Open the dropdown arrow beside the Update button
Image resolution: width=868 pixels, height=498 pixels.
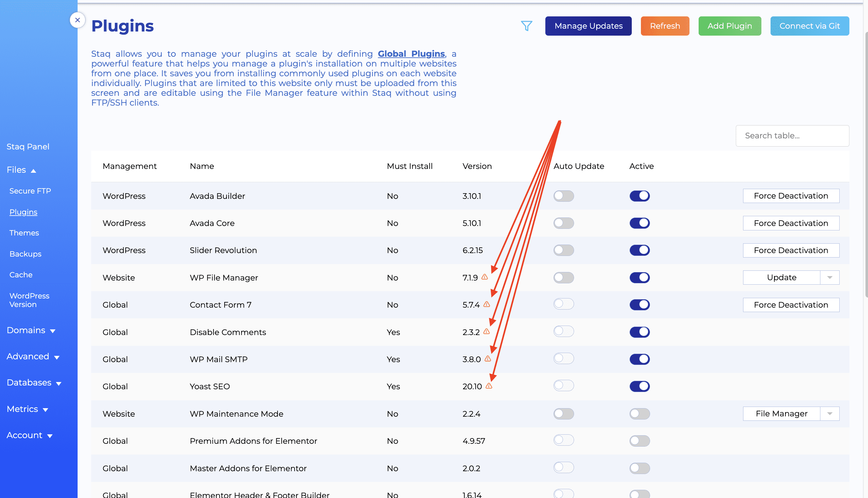(x=829, y=277)
